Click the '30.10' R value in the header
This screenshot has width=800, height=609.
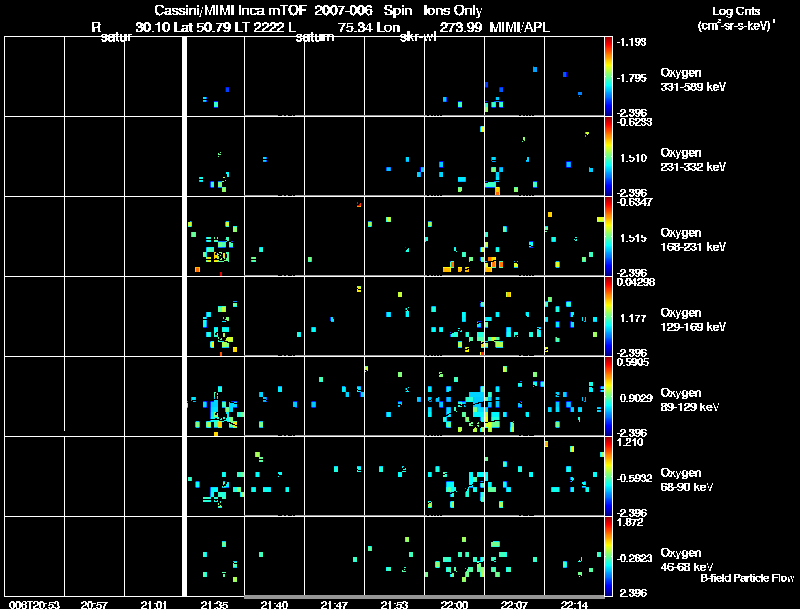coord(153,27)
